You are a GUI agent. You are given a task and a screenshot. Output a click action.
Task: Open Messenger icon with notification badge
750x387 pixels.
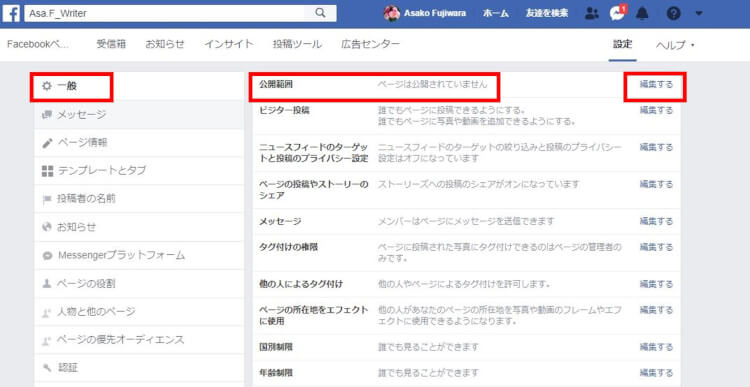618,13
